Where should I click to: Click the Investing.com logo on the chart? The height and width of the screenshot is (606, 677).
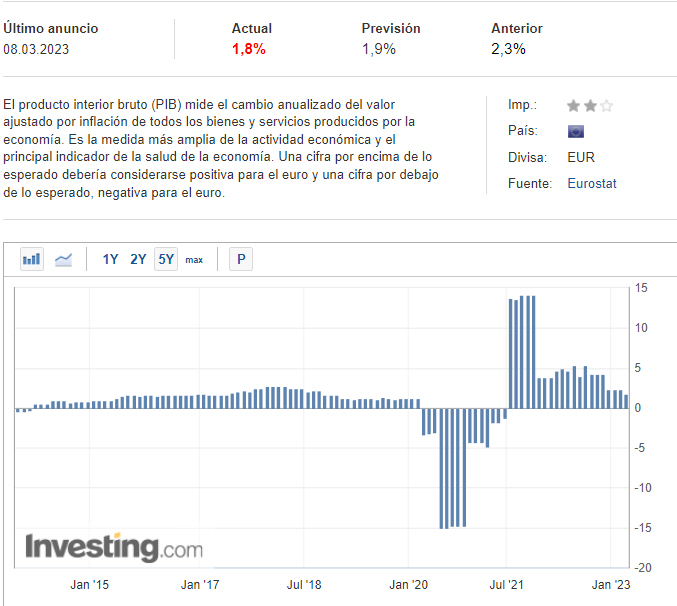pyautogui.click(x=113, y=547)
